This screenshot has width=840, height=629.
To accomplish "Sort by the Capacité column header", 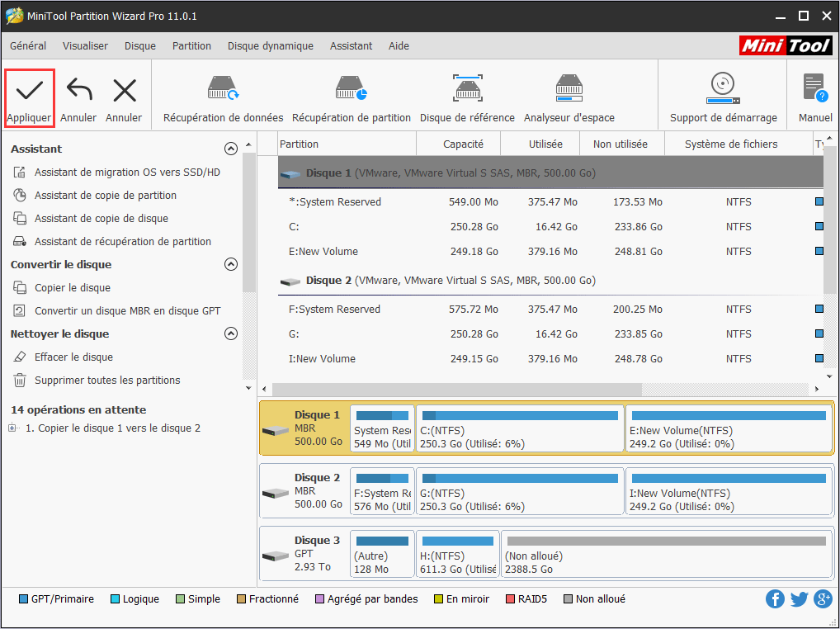I will tap(459, 144).
